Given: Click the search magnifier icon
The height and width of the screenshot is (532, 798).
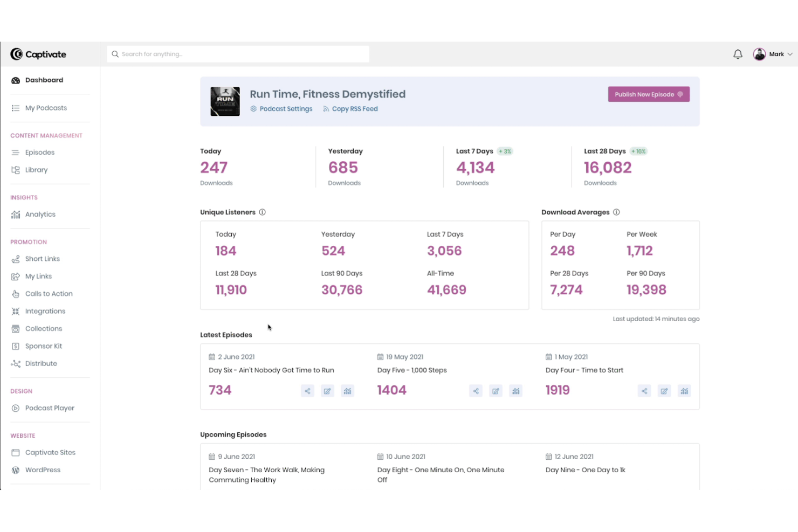Looking at the screenshot, I should click(115, 54).
